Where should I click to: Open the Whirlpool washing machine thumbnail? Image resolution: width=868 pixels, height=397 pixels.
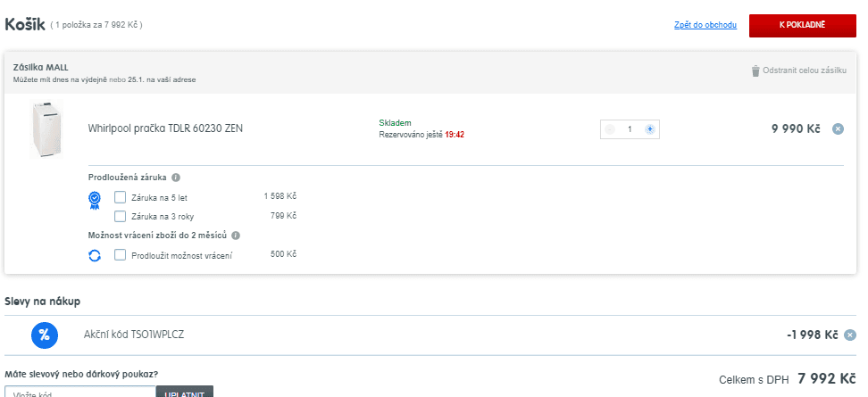46,129
